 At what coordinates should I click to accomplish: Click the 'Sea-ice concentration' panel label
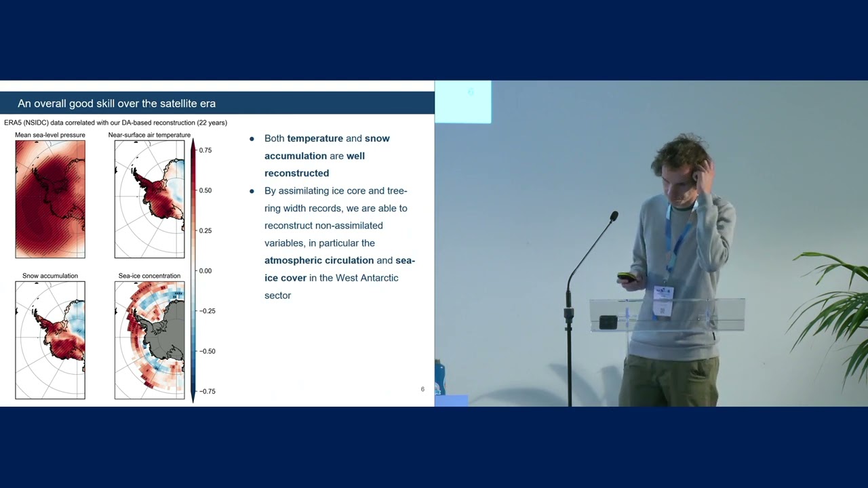click(x=149, y=276)
